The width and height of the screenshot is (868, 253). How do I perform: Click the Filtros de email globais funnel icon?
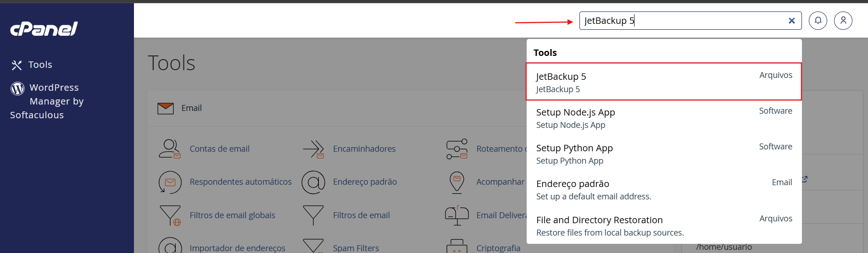coord(170,215)
